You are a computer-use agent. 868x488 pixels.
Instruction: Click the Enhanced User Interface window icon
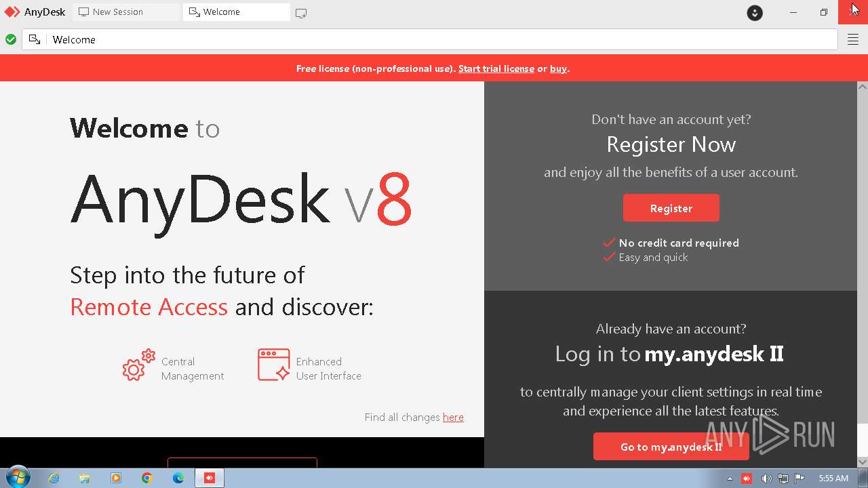coord(274,365)
